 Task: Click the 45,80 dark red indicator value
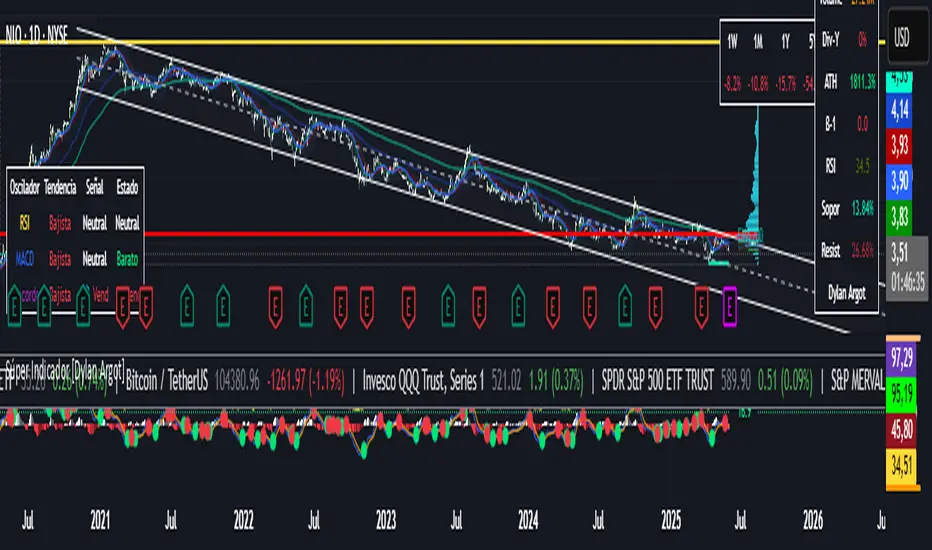902,430
